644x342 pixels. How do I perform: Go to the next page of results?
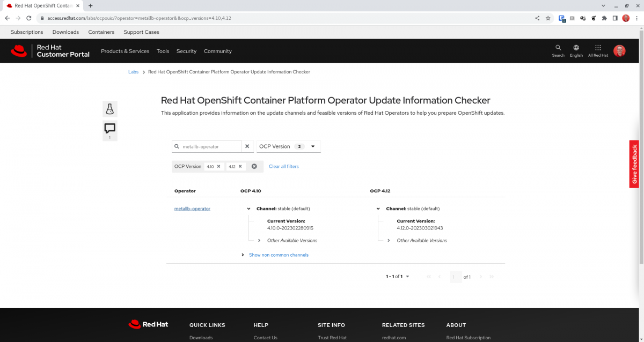(481, 277)
